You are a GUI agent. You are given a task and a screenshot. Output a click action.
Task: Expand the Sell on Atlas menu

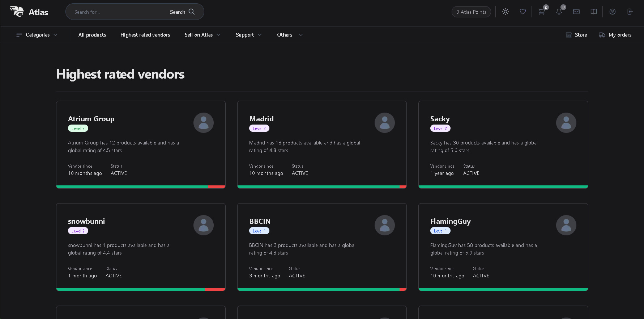coord(202,35)
